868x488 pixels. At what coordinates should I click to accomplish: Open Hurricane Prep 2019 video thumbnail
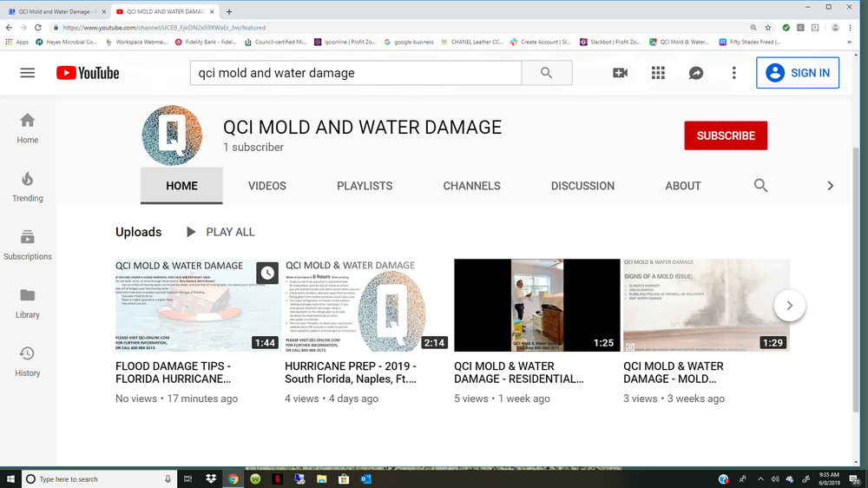click(x=367, y=305)
